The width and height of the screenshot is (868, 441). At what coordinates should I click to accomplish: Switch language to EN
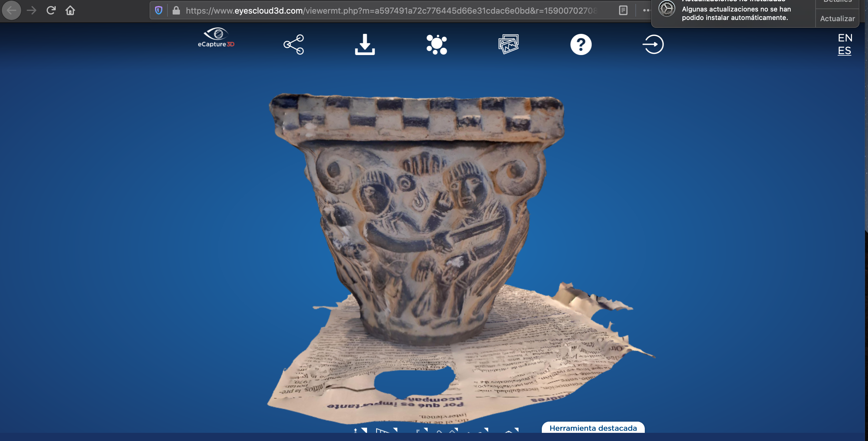(845, 38)
